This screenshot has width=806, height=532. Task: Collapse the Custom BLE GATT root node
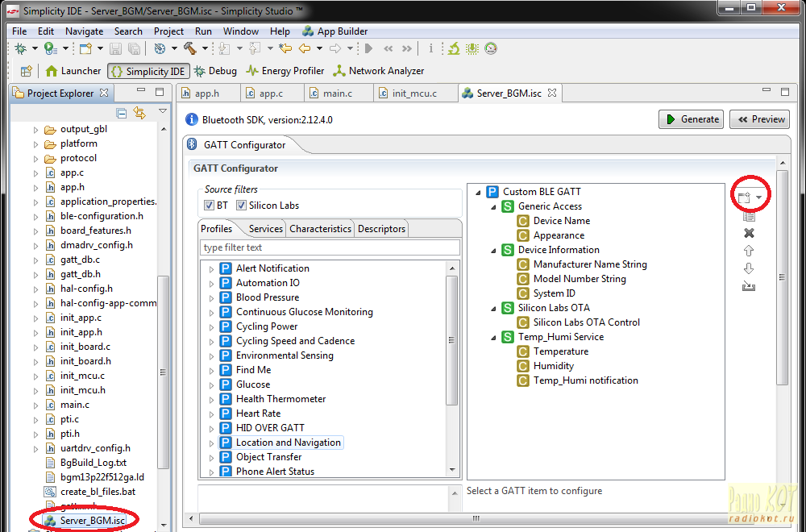[479, 192]
